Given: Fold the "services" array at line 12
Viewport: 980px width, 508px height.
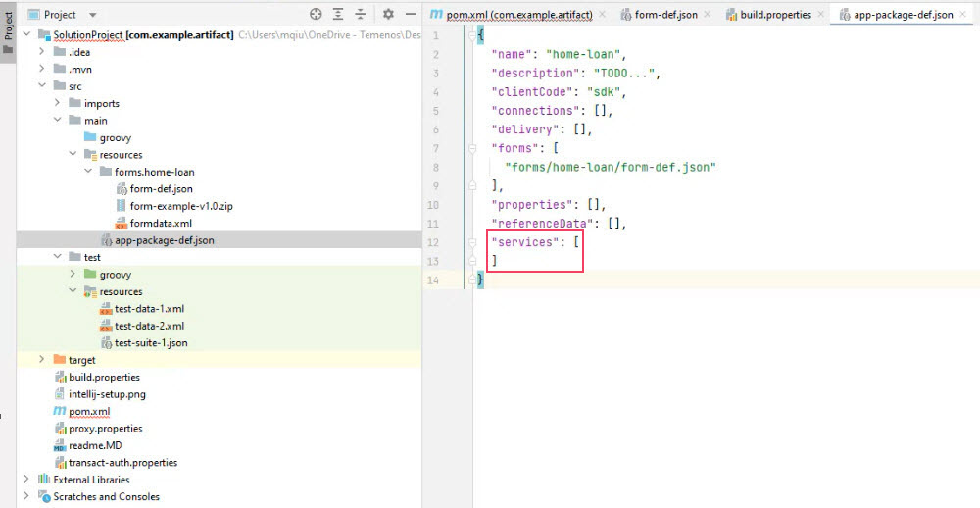Looking at the screenshot, I should (473, 242).
